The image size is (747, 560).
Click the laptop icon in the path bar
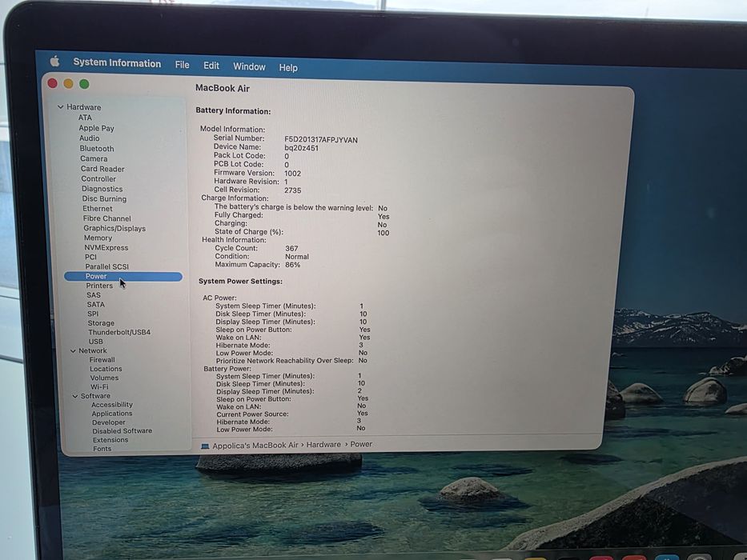[205, 446]
